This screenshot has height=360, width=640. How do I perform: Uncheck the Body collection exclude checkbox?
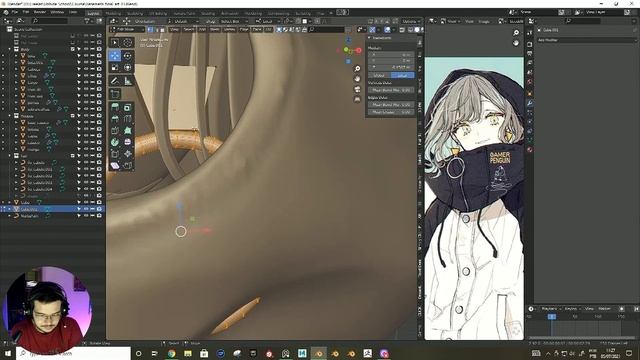[73, 49]
